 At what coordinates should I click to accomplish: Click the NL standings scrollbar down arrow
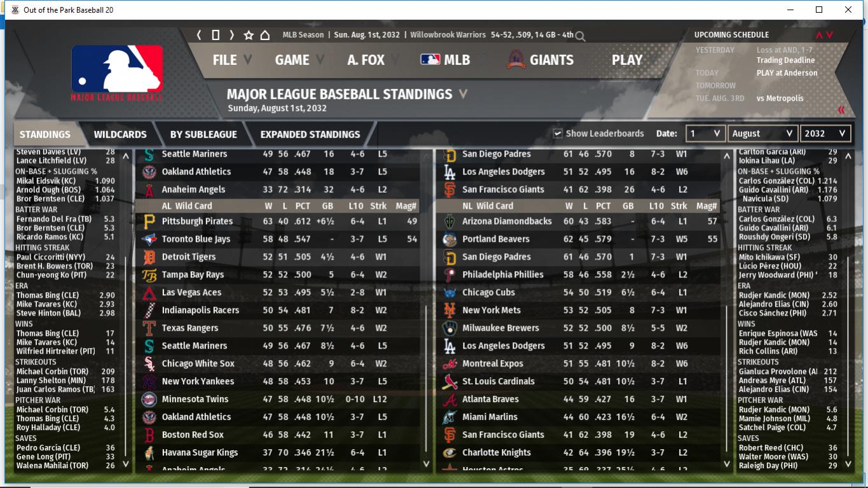click(727, 464)
